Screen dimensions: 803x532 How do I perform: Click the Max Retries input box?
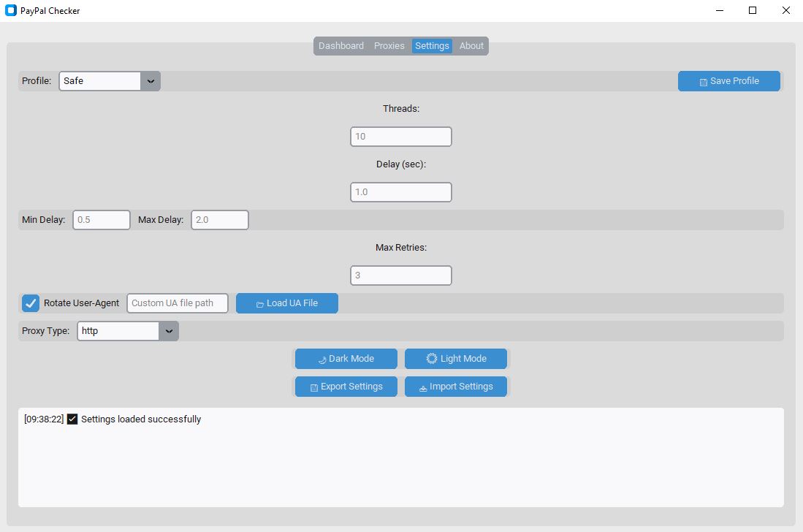400,275
